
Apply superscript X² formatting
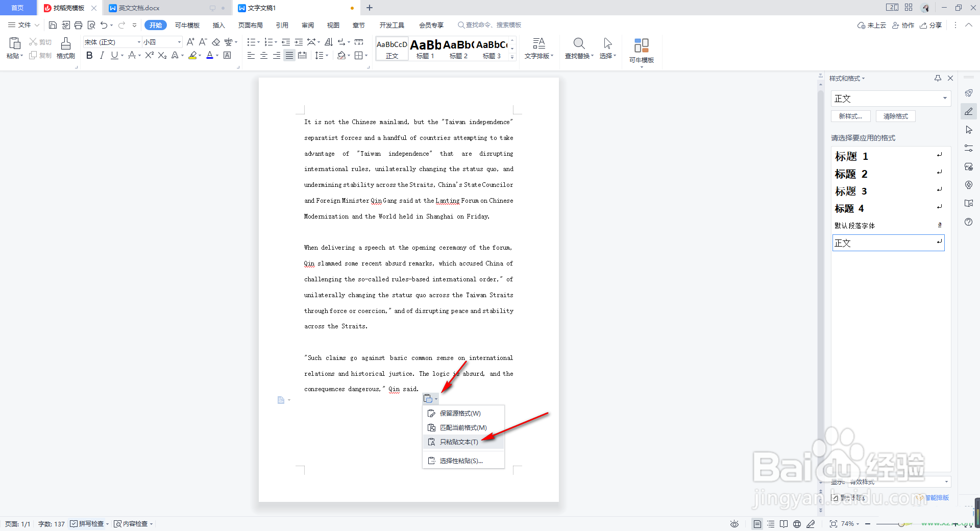pyautogui.click(x=149, y=55)
